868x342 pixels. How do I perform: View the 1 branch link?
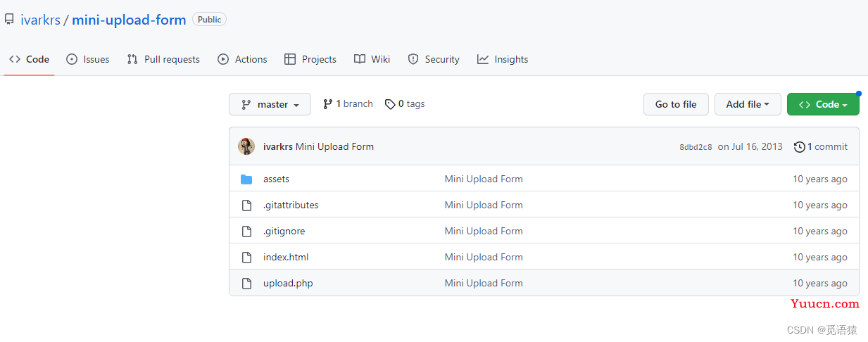pos(348,104)
